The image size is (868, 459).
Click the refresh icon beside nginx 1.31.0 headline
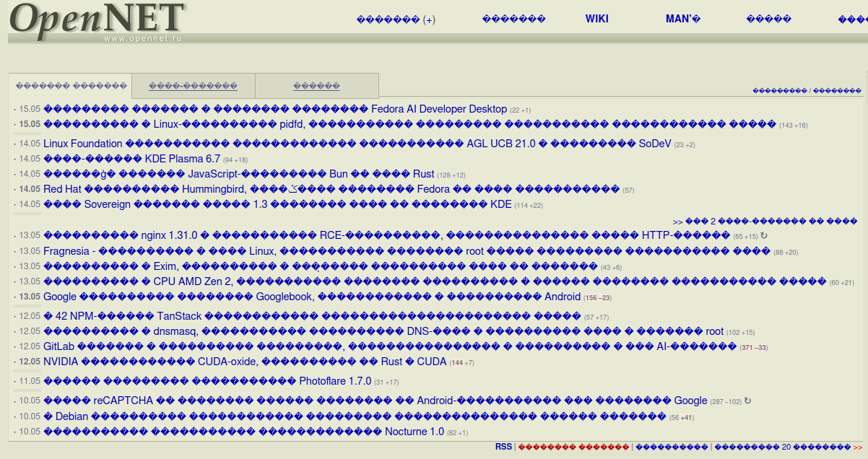coord(764,236)
